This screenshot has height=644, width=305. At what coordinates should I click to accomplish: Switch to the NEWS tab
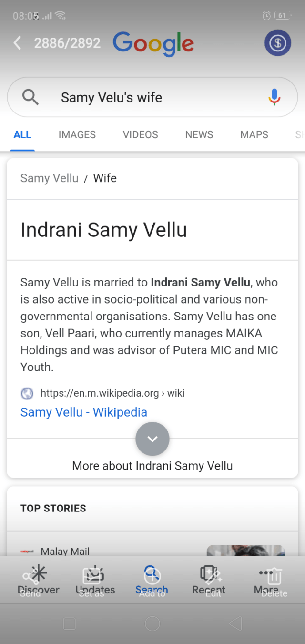pos(199,135)
